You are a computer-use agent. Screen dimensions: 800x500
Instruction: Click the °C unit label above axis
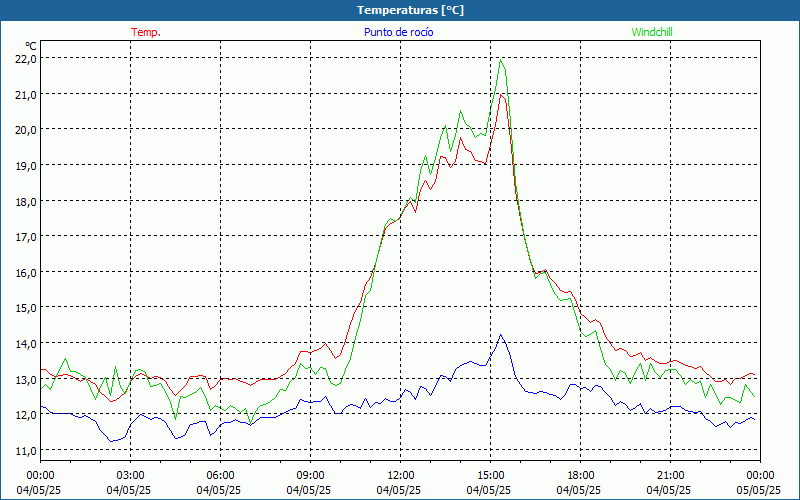[30, 46]
